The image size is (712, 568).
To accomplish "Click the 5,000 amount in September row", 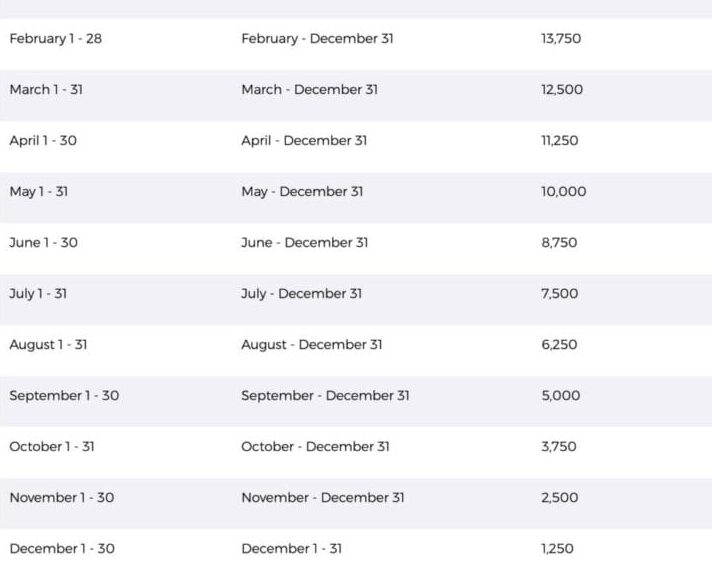I will coord(560,395).
